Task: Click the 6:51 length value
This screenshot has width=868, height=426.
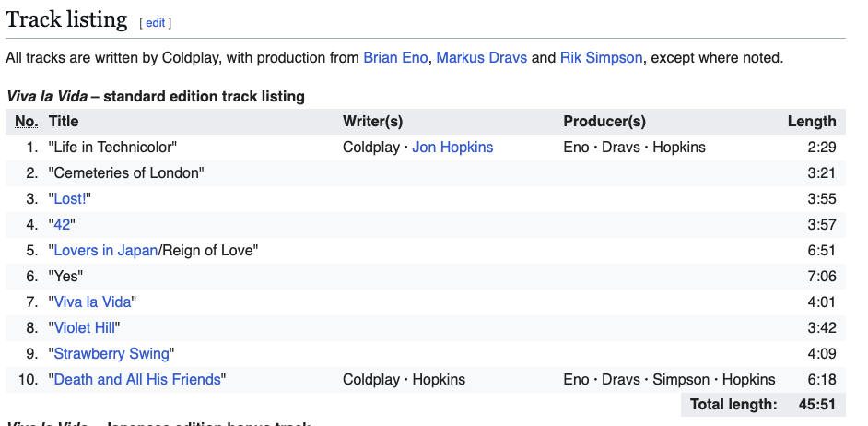Action: 822,251
